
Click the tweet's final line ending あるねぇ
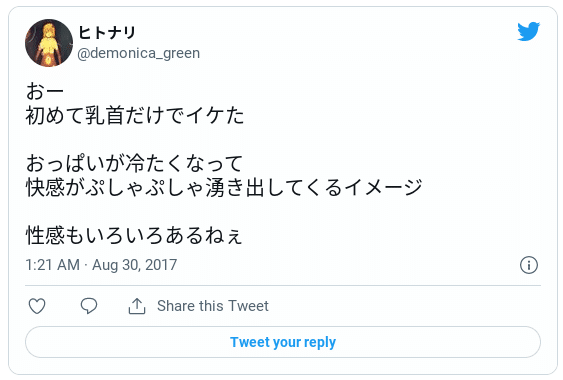134,235
